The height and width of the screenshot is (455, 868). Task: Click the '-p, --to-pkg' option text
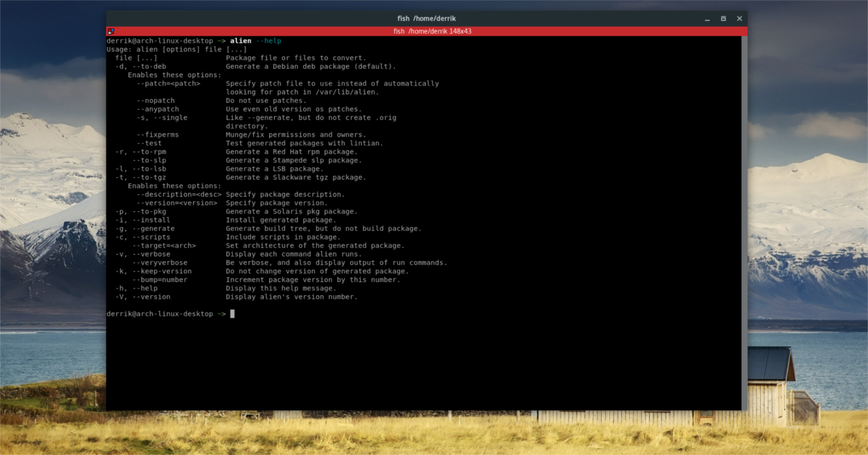(x=140, y=211)
